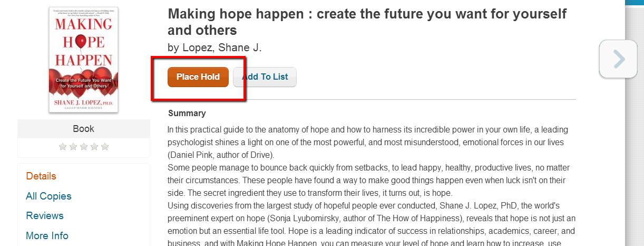Rate the book five stars
The image size is (644, 246).
coord(105,147)
